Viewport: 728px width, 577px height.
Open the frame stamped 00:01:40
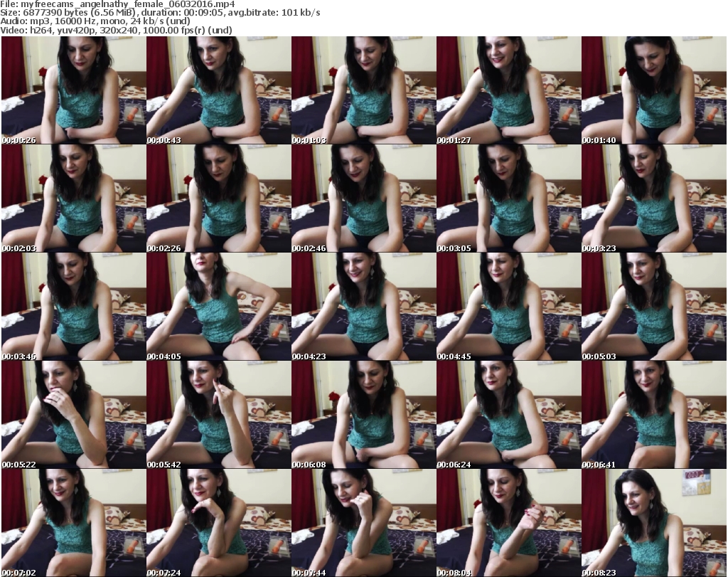click(x=654, y=90)
